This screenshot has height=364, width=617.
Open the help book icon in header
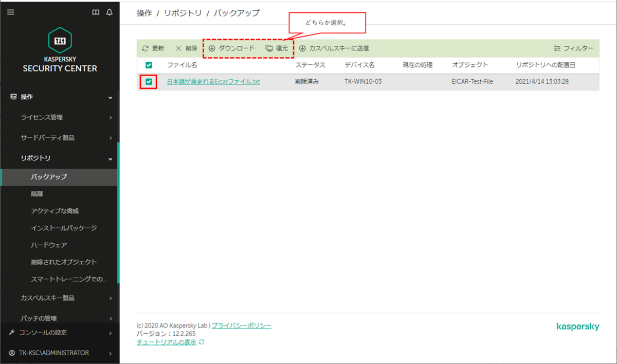[96, 11]
